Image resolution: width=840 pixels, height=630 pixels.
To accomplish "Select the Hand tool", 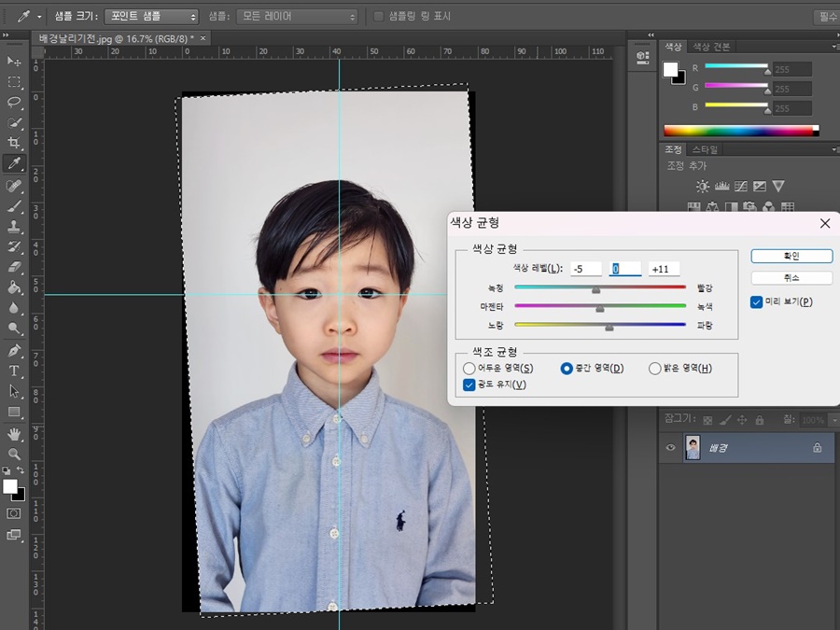I will (14, 434).
